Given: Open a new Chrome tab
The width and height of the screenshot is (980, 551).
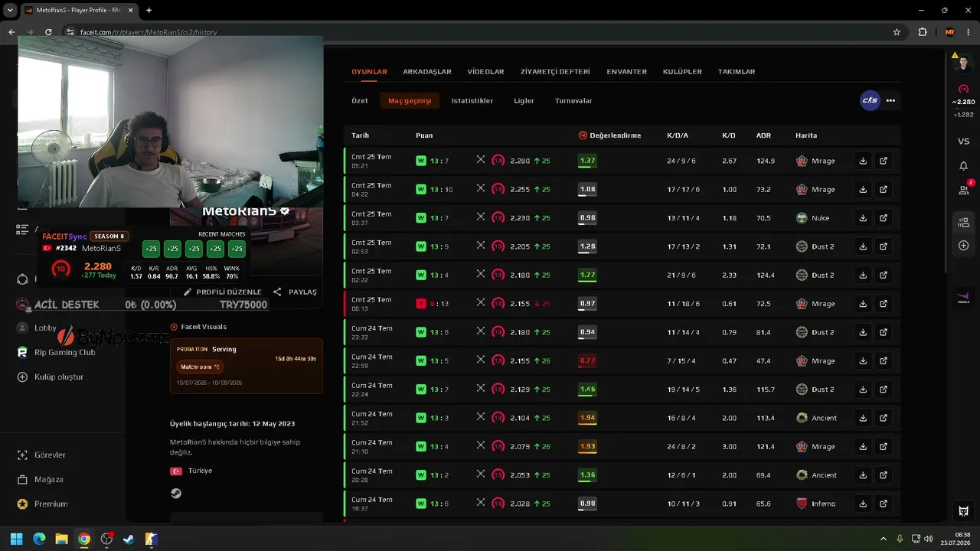Looking at the screenshot, I should tap(149, 10).
